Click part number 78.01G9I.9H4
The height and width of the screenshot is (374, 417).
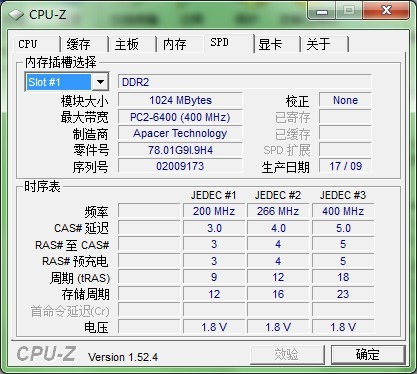tap(180, 150)
